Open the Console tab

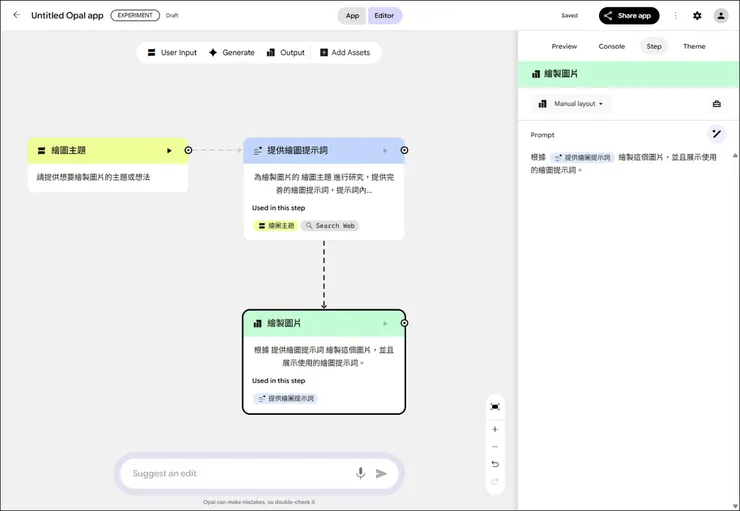coord(612,46)
